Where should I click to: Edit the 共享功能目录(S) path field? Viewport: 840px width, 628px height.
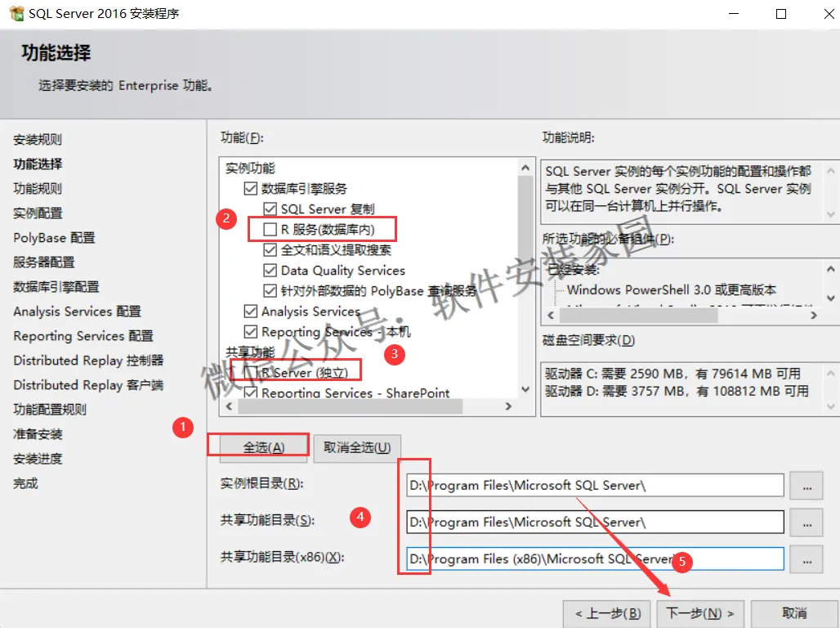[x=595, y=523]
